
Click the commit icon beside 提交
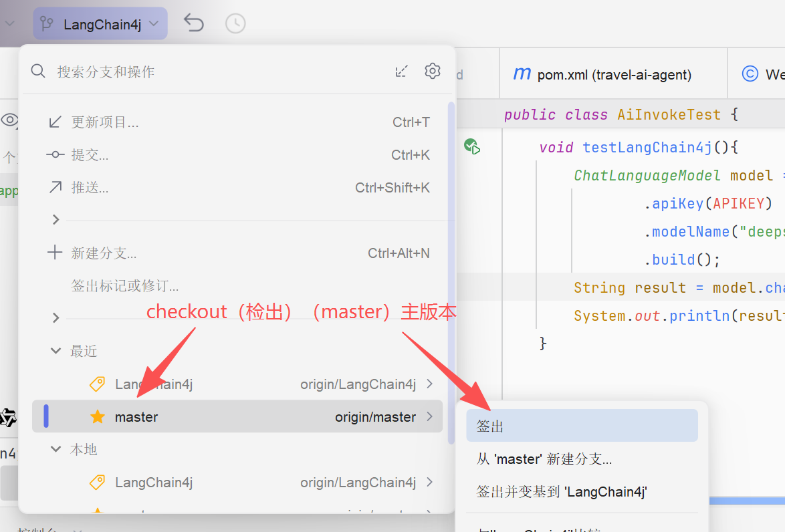(x=55, y=154)
